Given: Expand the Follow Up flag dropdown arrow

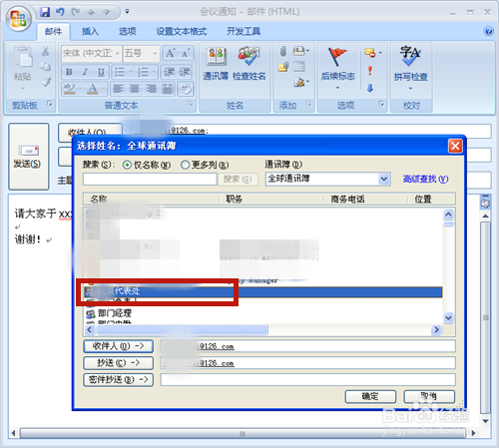Looking at the screenshot, I should pos(337,88).
